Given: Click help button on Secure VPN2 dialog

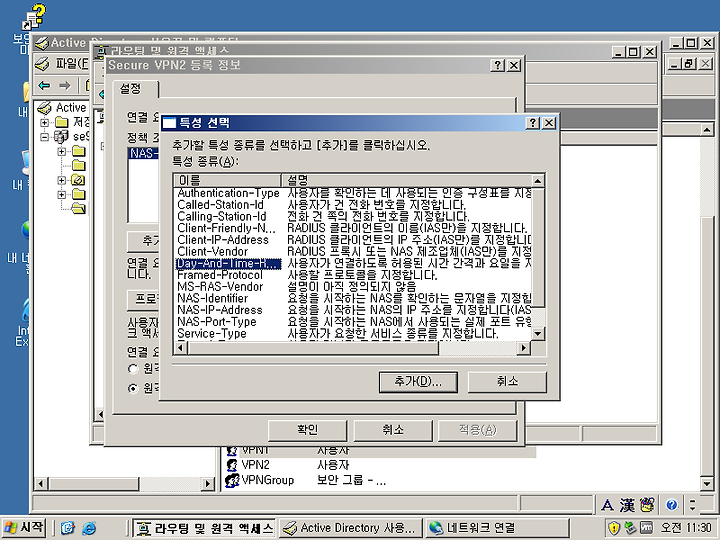Looking at the screenshot, I should pos(497,65).
